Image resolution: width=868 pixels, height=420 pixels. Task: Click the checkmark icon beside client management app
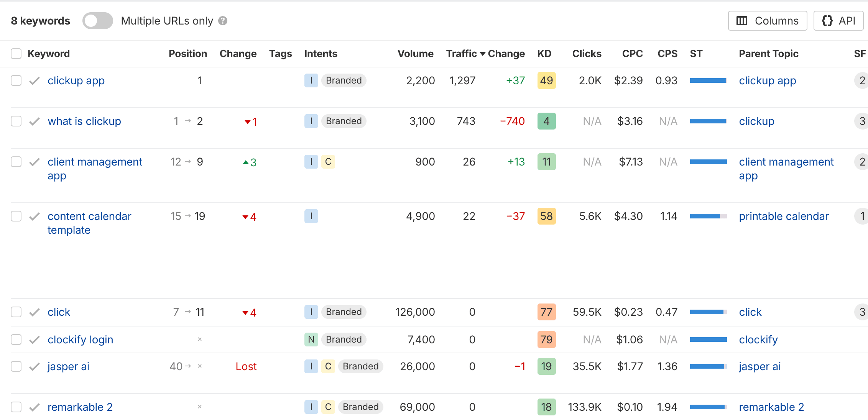pos(35,162)
